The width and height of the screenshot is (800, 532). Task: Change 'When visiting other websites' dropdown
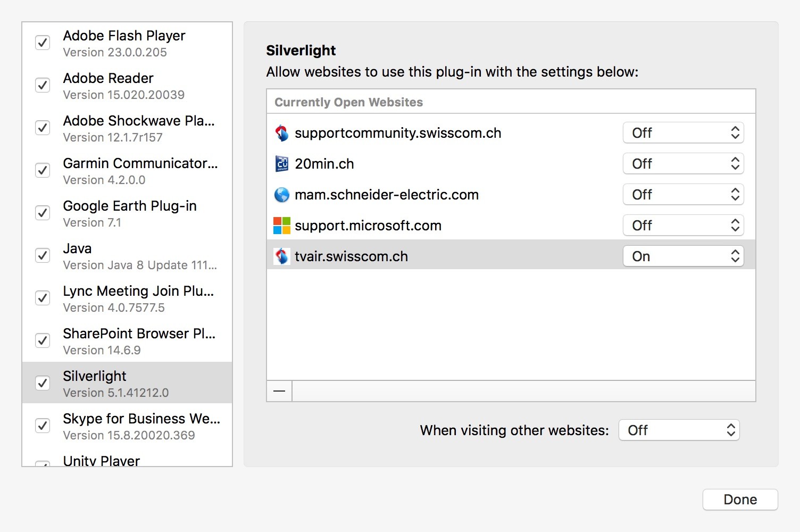point(679,430)
